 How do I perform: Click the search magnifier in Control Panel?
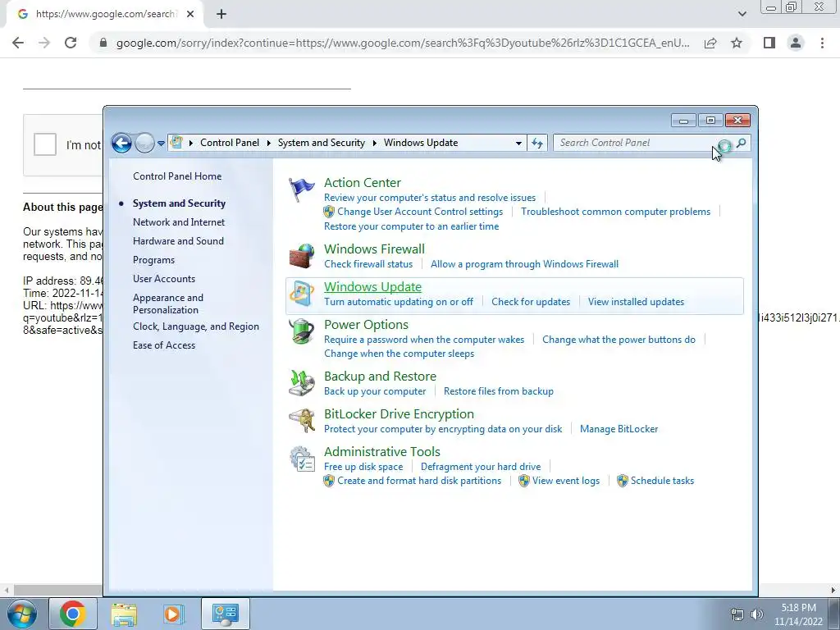pyautogui.click(x=741, y=143)
